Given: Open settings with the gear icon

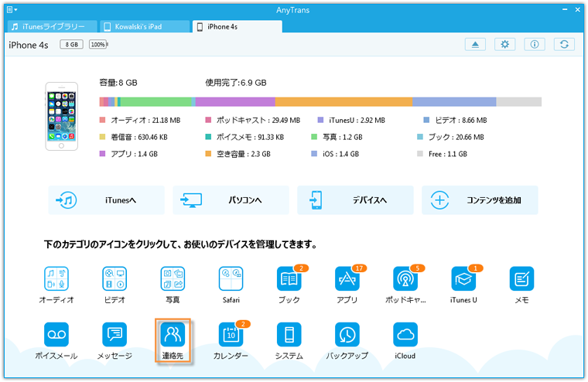Looking at the screenshot, I should tap(504, 44).
